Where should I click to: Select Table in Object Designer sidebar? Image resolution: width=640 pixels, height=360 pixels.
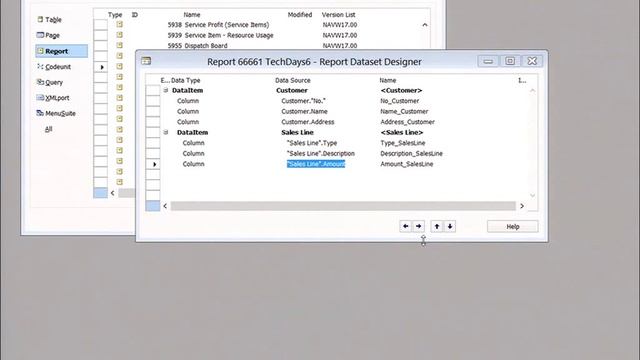point(49,20)
